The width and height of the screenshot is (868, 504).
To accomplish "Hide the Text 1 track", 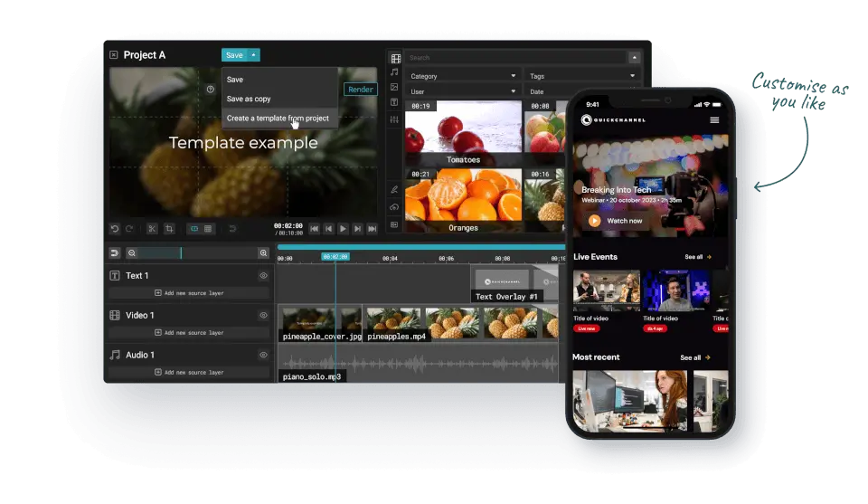I will point(264,275).
